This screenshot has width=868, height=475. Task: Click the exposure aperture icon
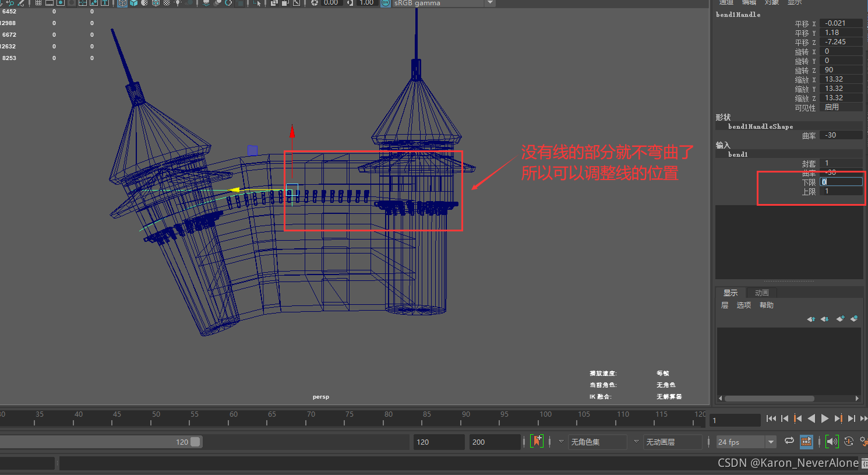pyautogui.click(x=315, y=3)
